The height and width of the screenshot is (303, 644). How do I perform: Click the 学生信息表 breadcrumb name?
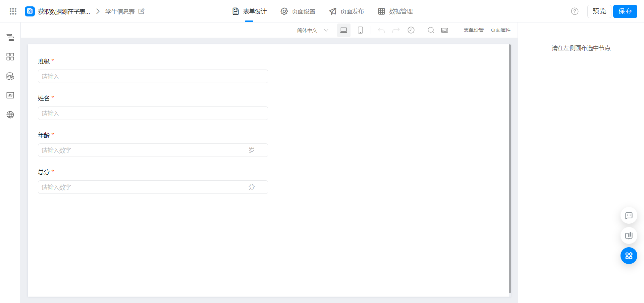[x=120, y=11]
